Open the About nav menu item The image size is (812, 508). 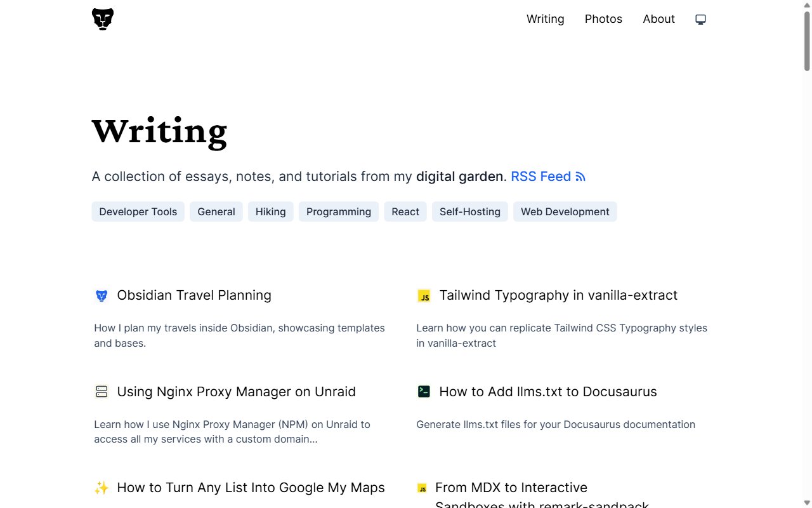tap(658, 19)
